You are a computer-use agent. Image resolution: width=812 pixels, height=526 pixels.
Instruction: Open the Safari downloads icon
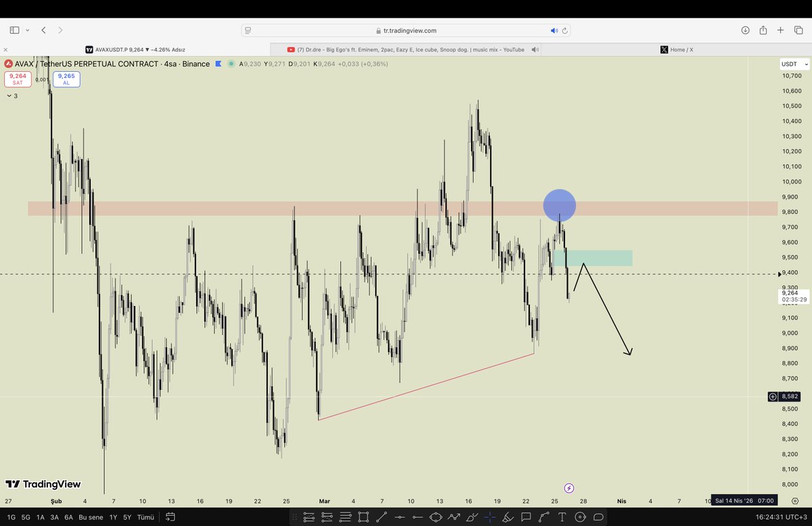point(745,30)
